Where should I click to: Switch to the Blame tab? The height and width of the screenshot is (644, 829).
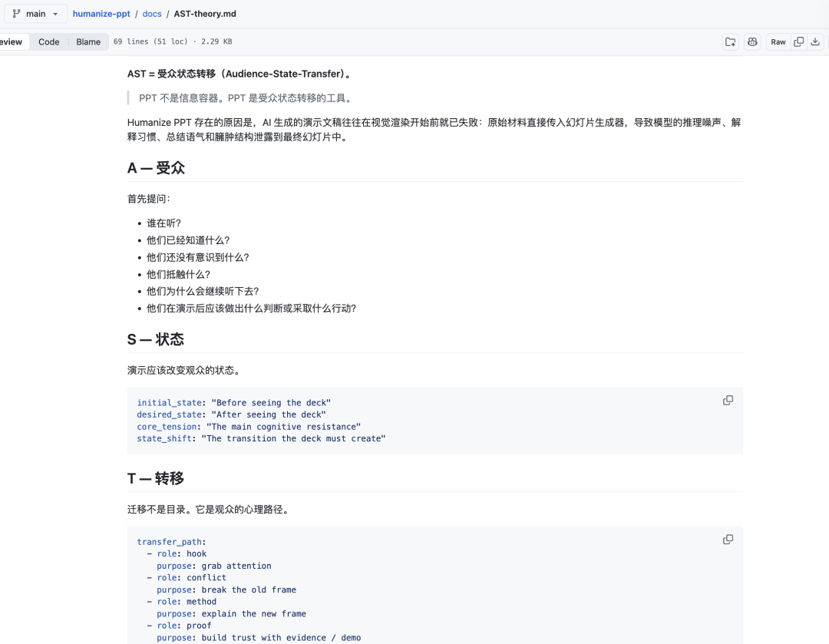click(x=88, y=41)
